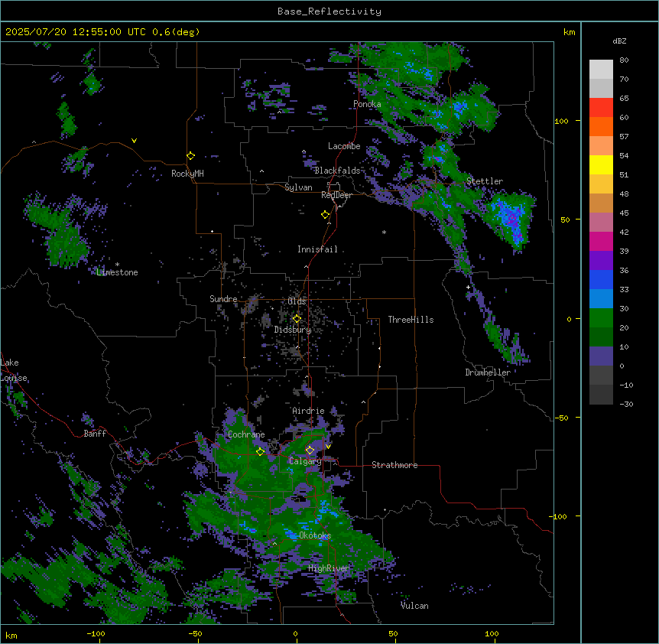Click the Sylvan label
This screenshot has height=644, width=659.
point(298,187)
